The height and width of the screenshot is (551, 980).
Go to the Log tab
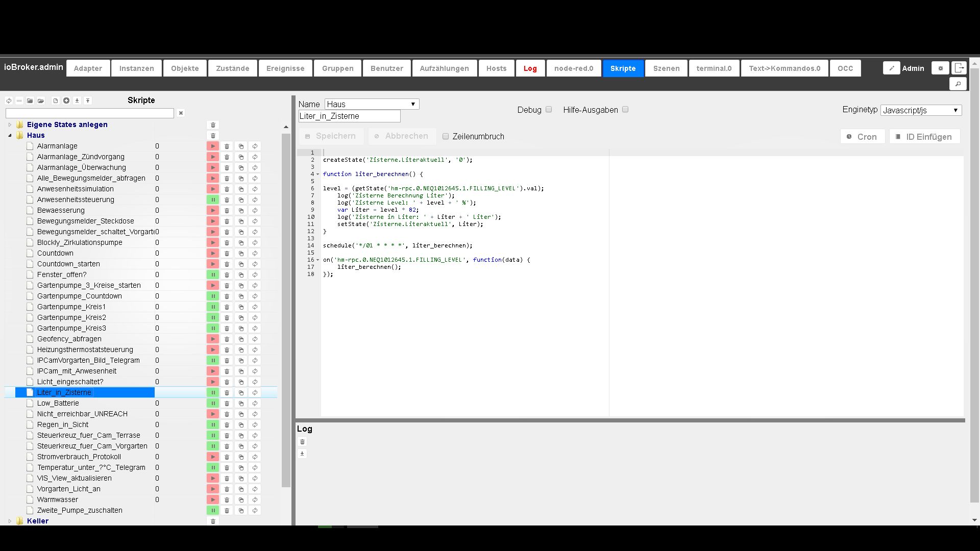point(530,68)
